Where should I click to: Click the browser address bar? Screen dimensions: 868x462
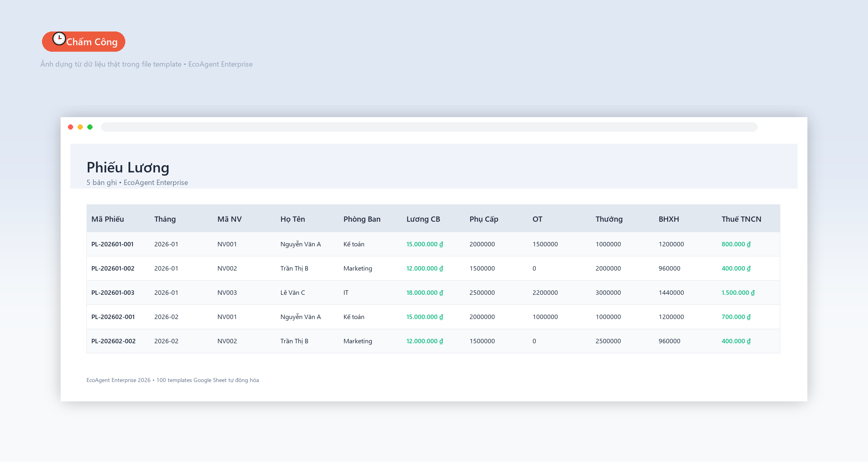coord(429,127)
